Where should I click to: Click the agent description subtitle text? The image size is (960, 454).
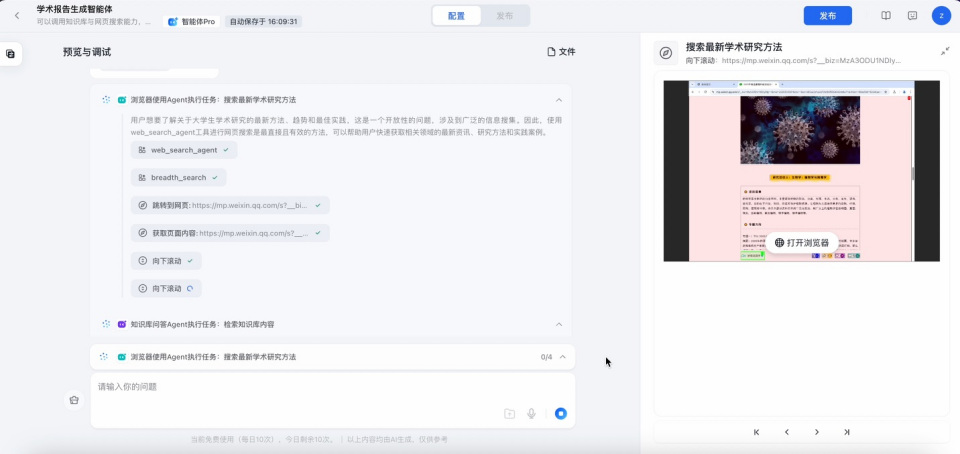click(x=94, y=21)
